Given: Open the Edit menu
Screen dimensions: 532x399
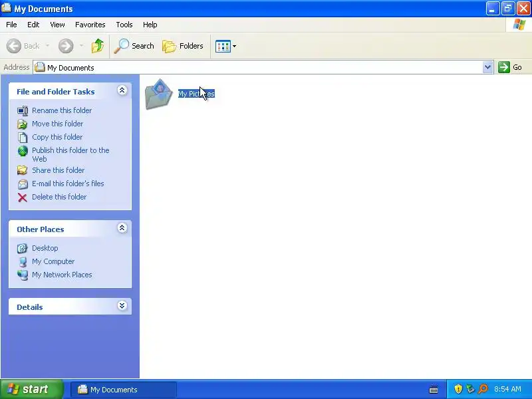Looking at the screenshot, I should pos(33,25).
